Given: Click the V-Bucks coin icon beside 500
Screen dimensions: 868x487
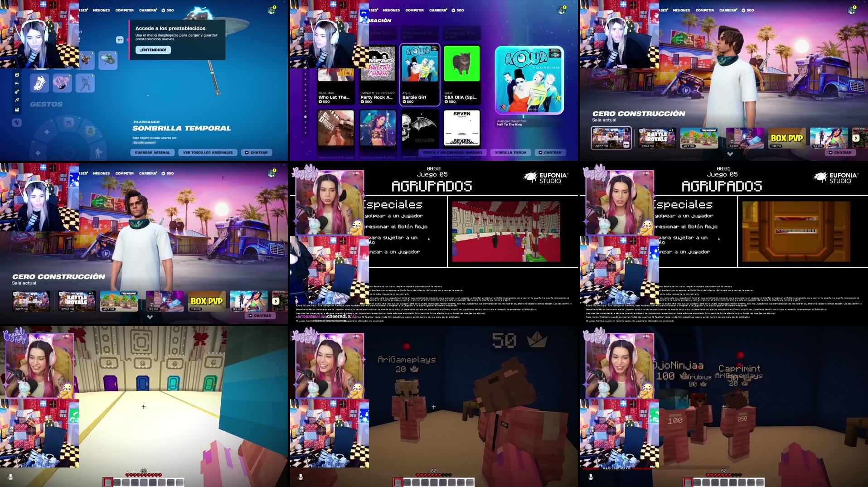Looking at the screenshot, I should coord(163,10).
